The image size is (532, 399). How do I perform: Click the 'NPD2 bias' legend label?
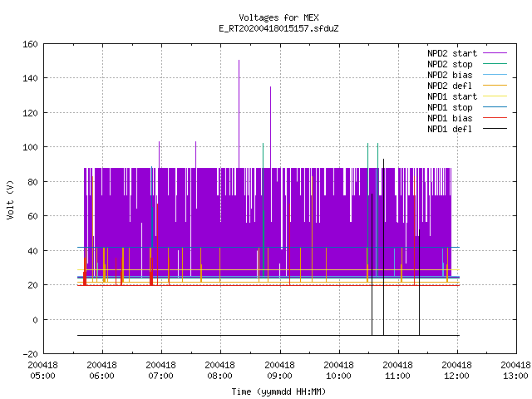[x=450, y=75]
